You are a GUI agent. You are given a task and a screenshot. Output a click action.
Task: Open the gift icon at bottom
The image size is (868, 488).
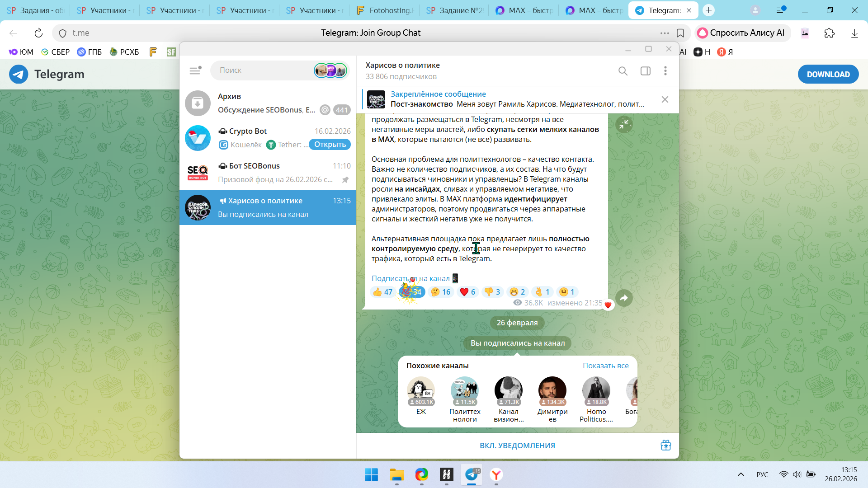665,445
